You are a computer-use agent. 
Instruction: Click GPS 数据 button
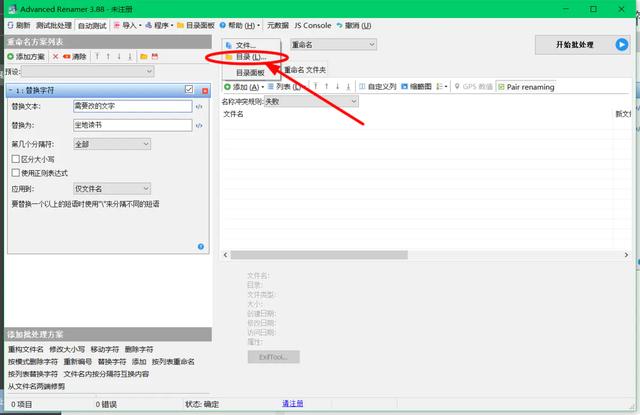(473, 87)
